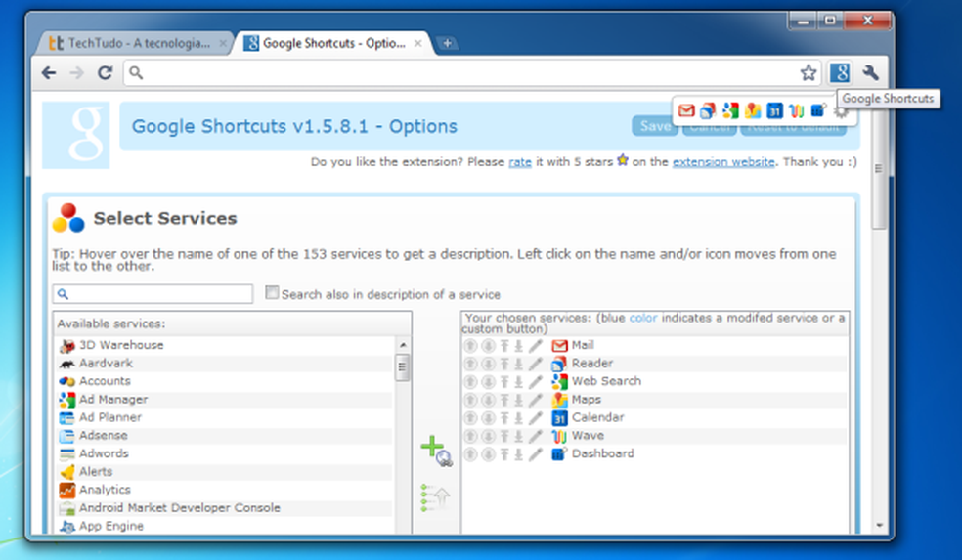Open Web Search icon in extension popup
Screen dimensions: 962x560
point(730,111)
